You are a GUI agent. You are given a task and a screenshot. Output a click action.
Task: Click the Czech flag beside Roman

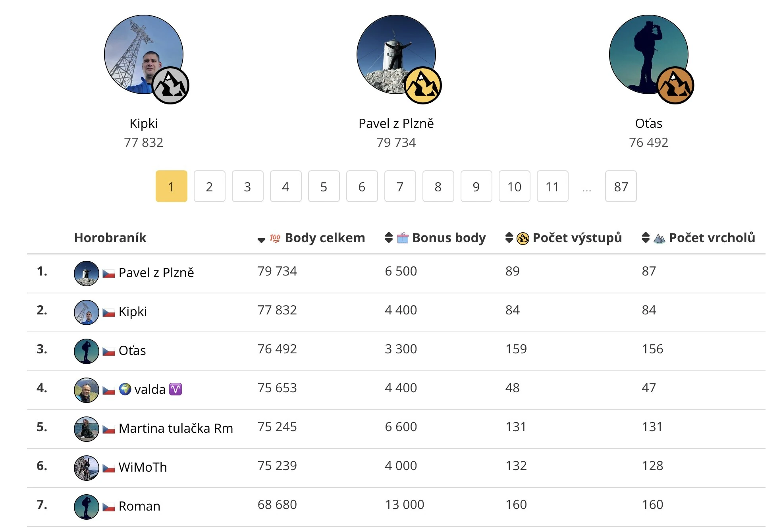[x=109, y=507]
